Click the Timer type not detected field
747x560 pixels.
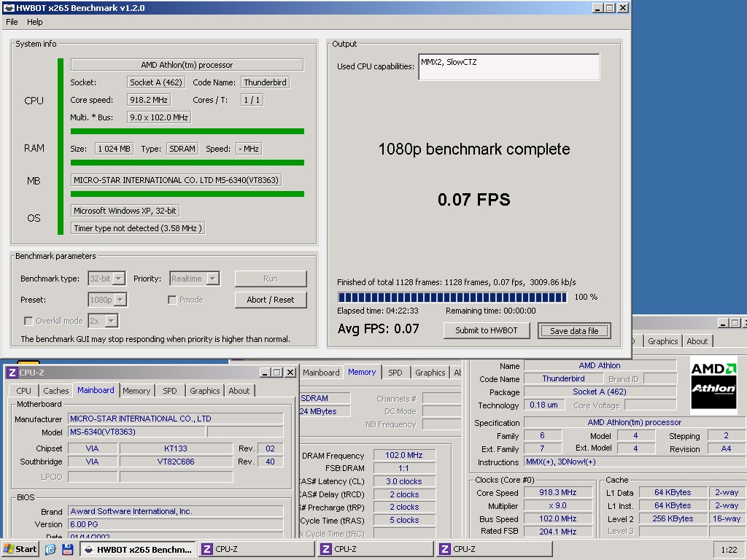pyautogui.click(x=138, y=228)
